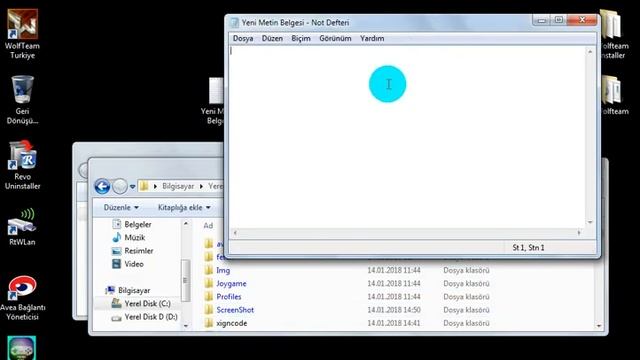Screen dimensions: 640x360
Task: Select Müzik in the Explorer sidebar
Action: pos(135,238)
